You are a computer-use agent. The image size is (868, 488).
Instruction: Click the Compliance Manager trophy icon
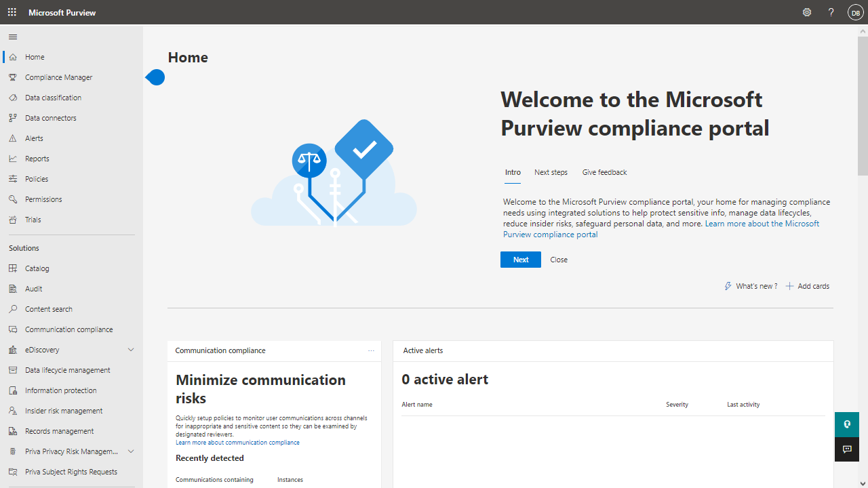(x=13, y=77)
